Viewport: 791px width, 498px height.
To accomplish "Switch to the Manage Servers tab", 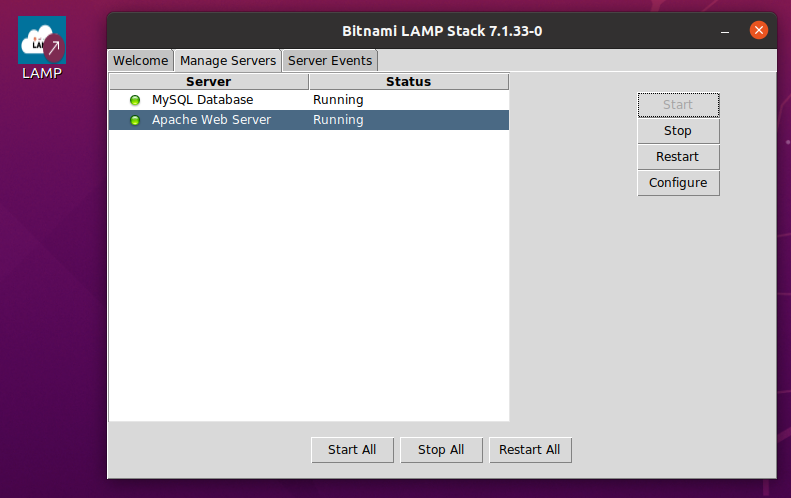I will [x=228, y=61].
